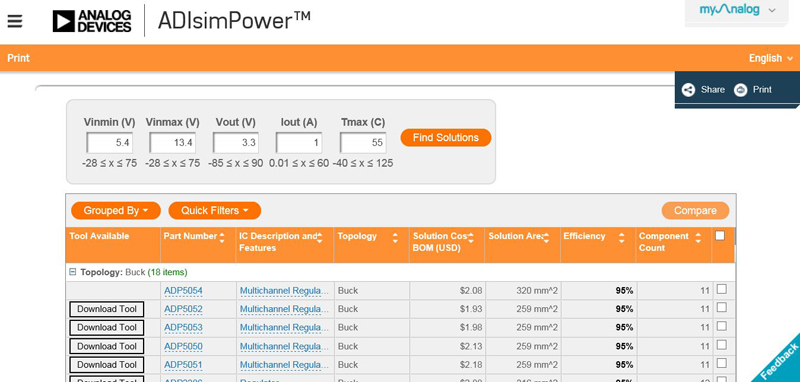Open the English language dropdown

[771, 58]
